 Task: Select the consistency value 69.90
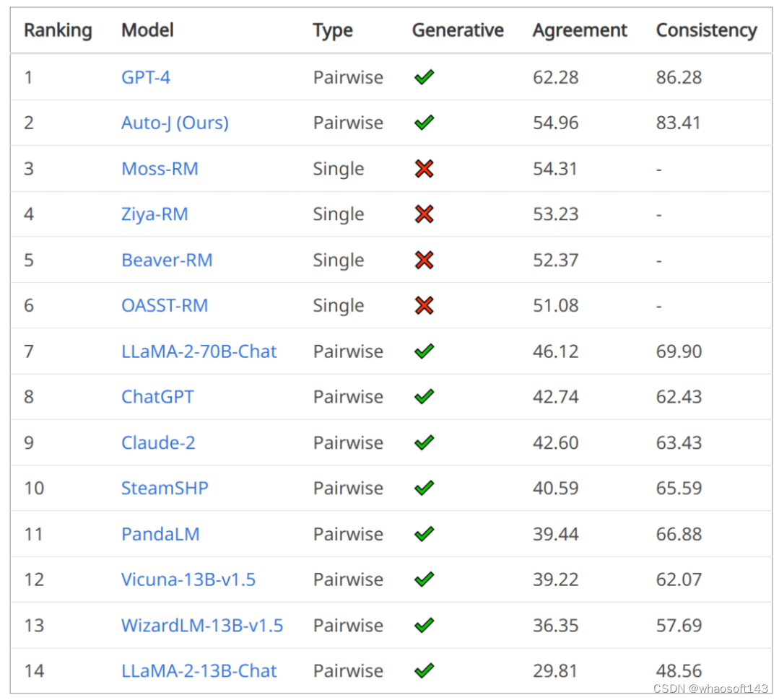click(x=679, y=351)
